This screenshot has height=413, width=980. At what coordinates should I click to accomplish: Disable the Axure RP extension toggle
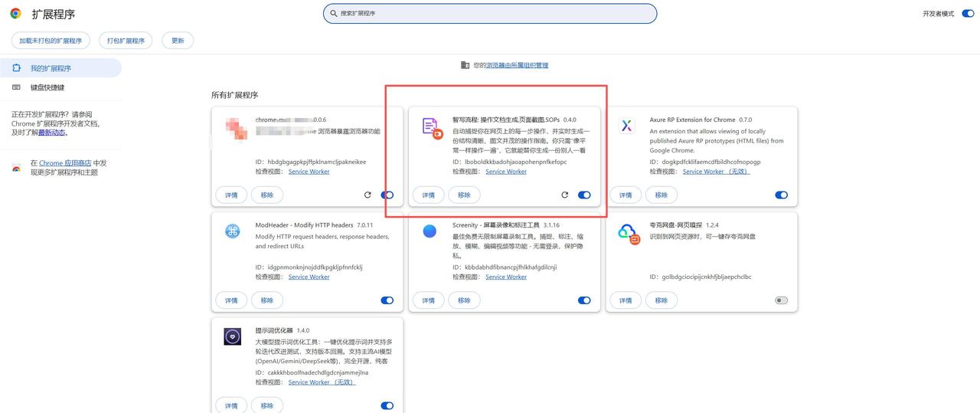click(x=781, y=195)
